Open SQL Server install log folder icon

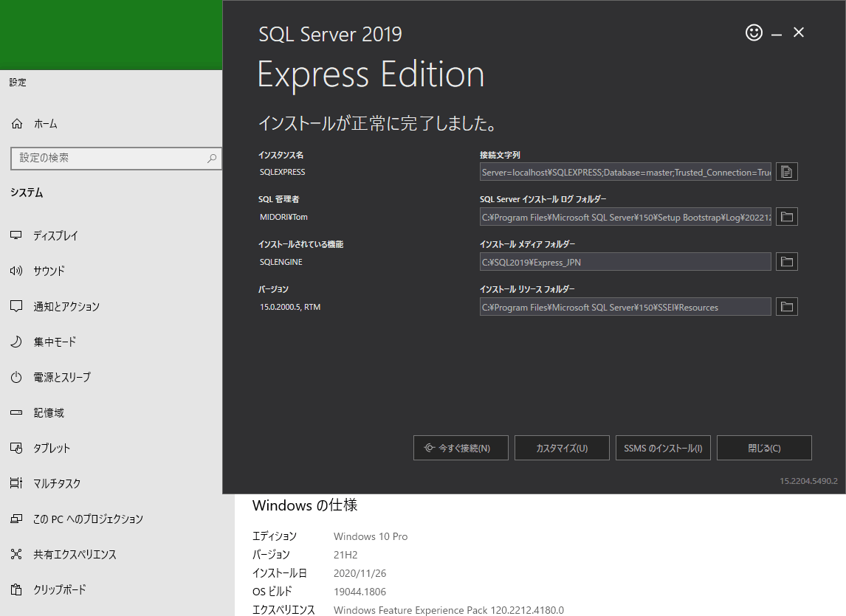coord(787,217)
